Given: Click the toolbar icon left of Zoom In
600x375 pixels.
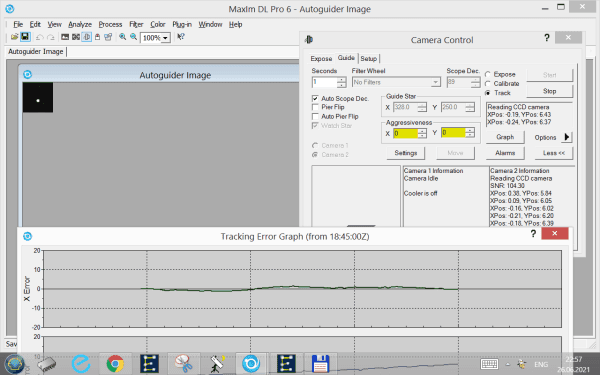Looking at the screenshot, I should click(x=108, y=37).
